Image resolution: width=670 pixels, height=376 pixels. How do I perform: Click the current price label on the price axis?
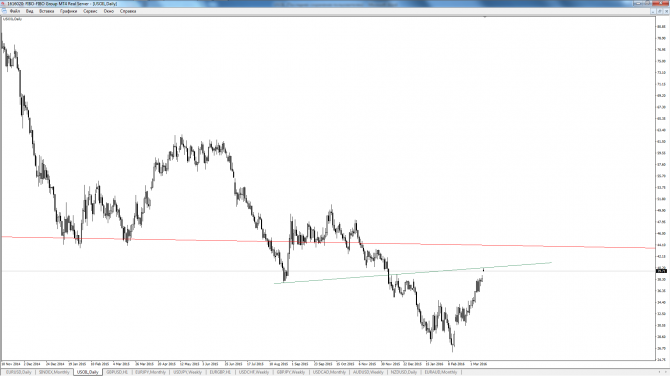click(x=661, y=271)
